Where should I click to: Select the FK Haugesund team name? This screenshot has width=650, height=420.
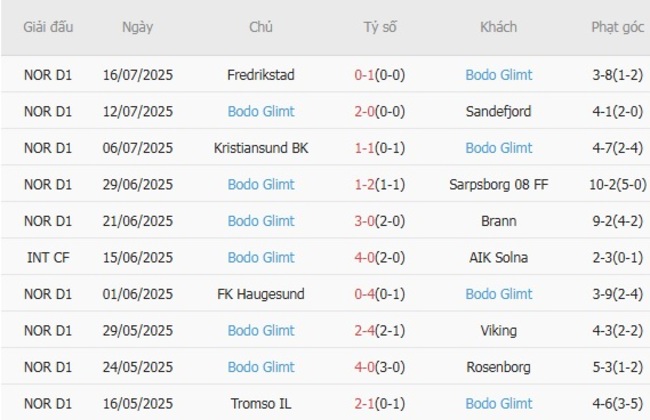[261, 294]
